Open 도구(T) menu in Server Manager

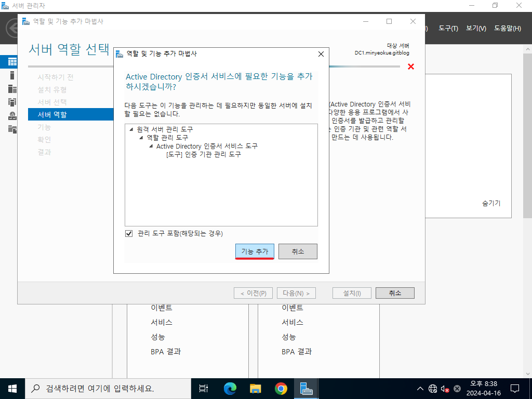click(x=448, y=29)
